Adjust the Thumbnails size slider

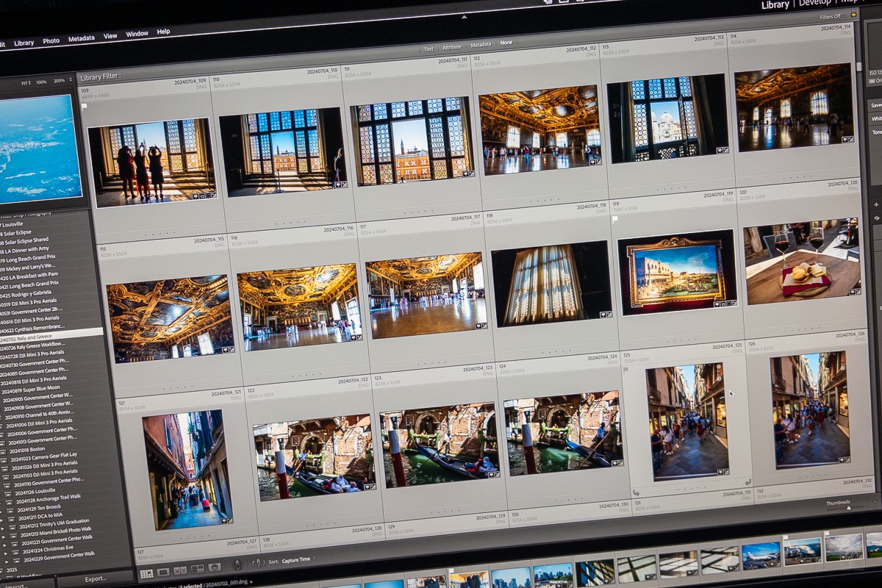pos(847,508)
